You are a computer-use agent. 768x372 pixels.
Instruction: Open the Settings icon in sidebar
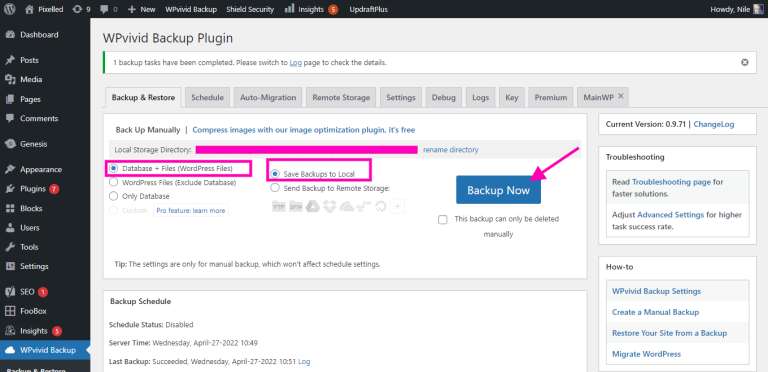(x=10, y=266)
